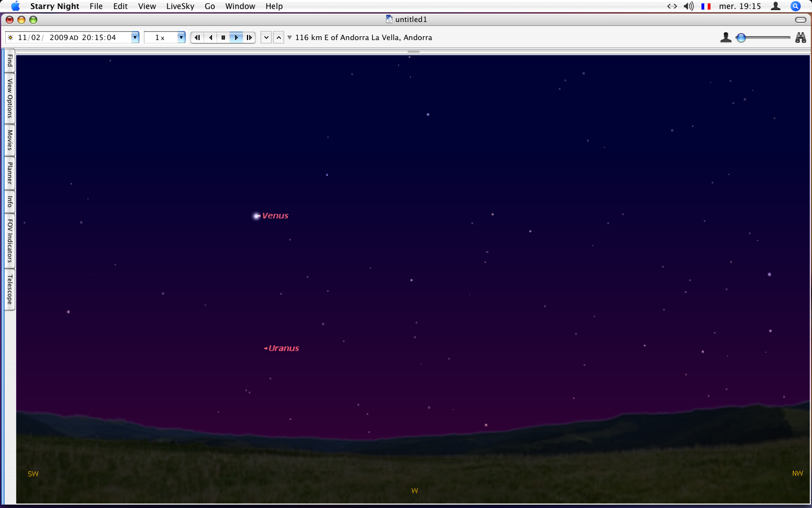This screenshot has height=508, width=812.
Task: Click the person icon left of zoom slider
Action: 726,38
